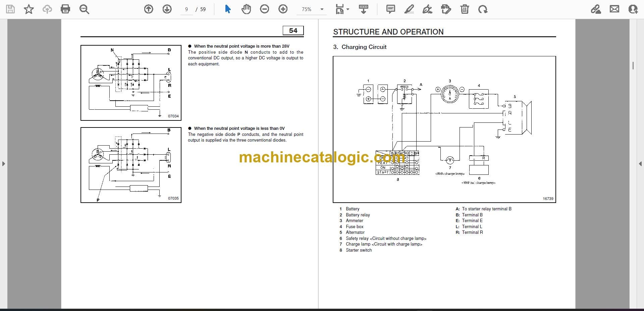Click legend entry 'Battery' numbered 1
The height and width of the screenshot is (311, 644).
[352, 209]
